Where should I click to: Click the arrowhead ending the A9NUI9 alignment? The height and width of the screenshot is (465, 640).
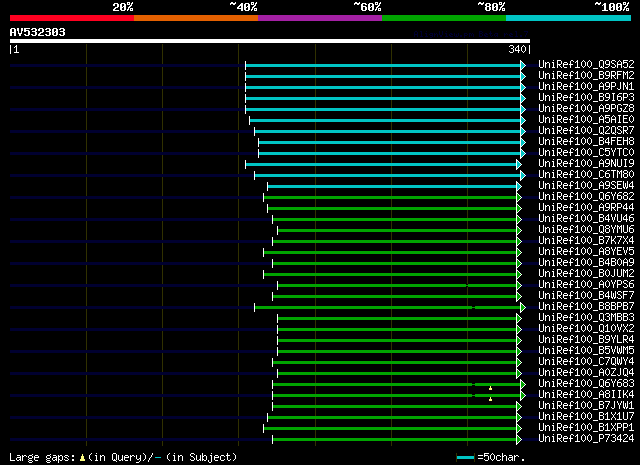pos(519,165)
